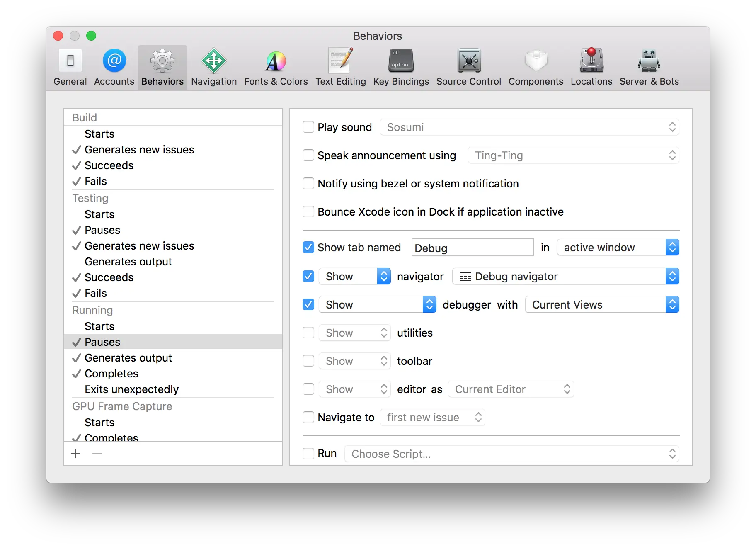Open the Navigation preferences icon

(214, 61)
